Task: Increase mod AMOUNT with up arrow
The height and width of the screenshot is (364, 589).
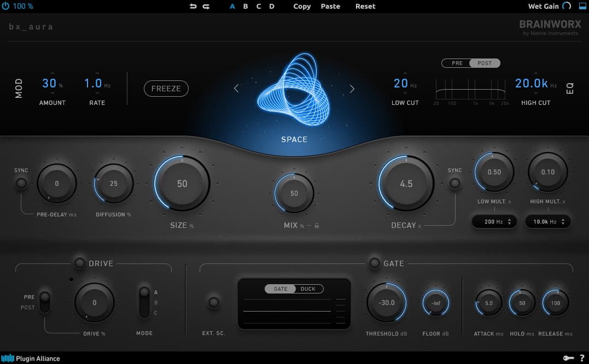Action: tap(53, 73)
